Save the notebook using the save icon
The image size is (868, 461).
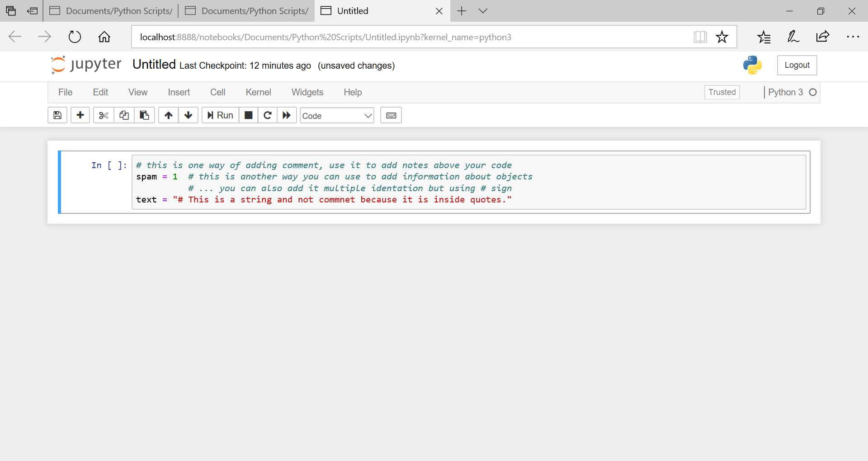[x=57, y=115]
